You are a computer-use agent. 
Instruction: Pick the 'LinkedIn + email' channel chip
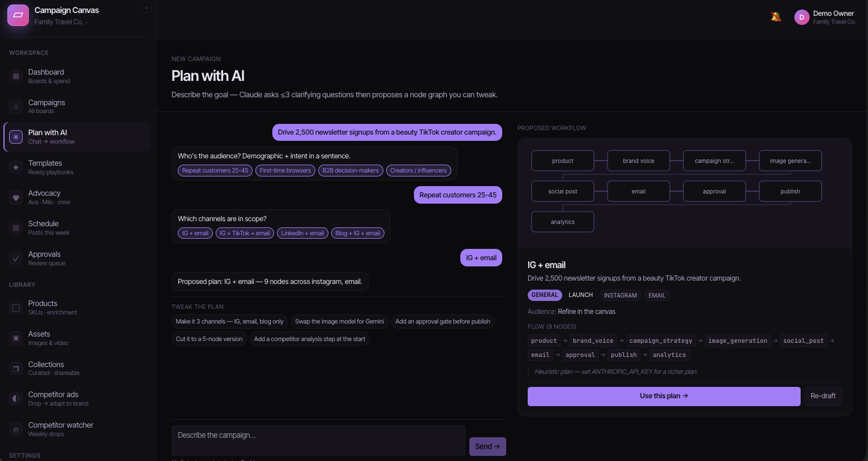coord(302,233)
